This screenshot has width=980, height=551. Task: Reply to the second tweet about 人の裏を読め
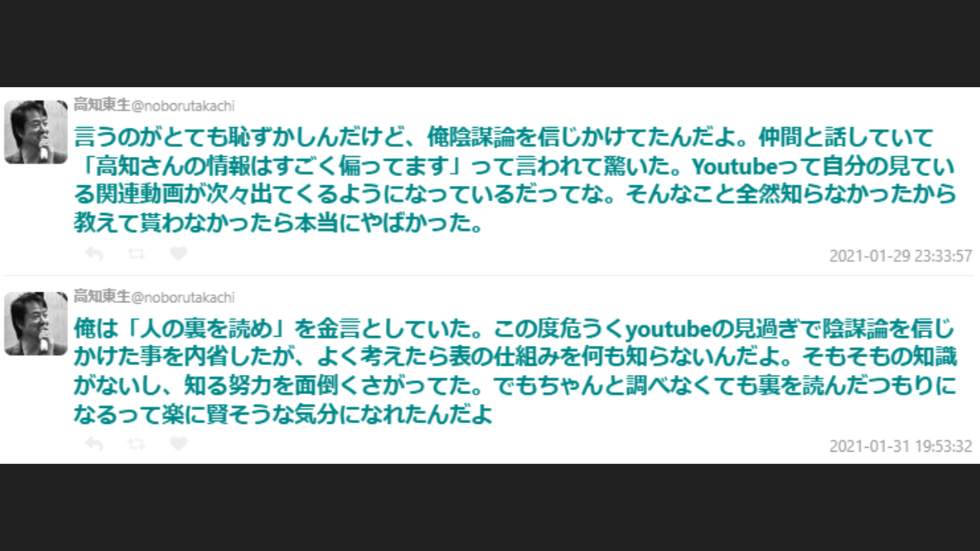tap(94, 445)
